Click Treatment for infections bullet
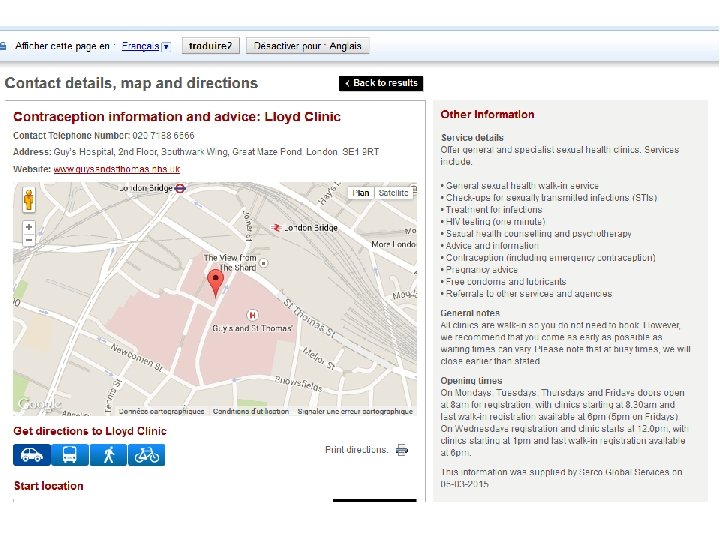 pyautogui.click(x=491, y=209)
